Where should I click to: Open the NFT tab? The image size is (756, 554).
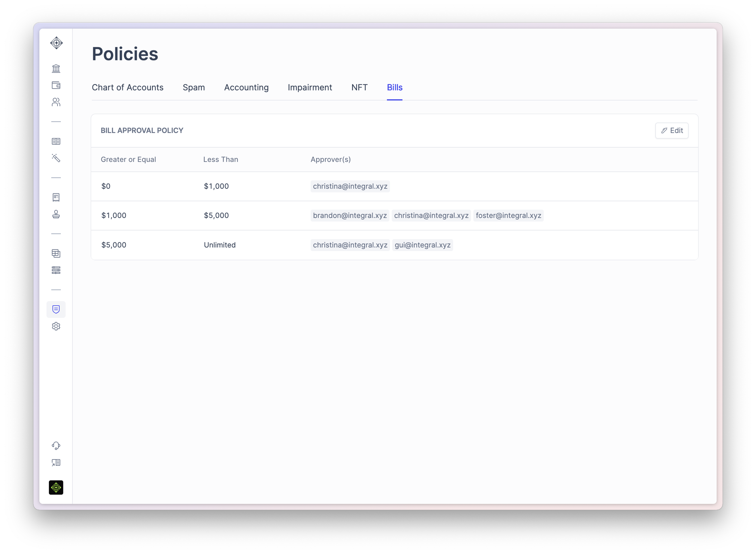pyautogui.click(x=359, y=88)
